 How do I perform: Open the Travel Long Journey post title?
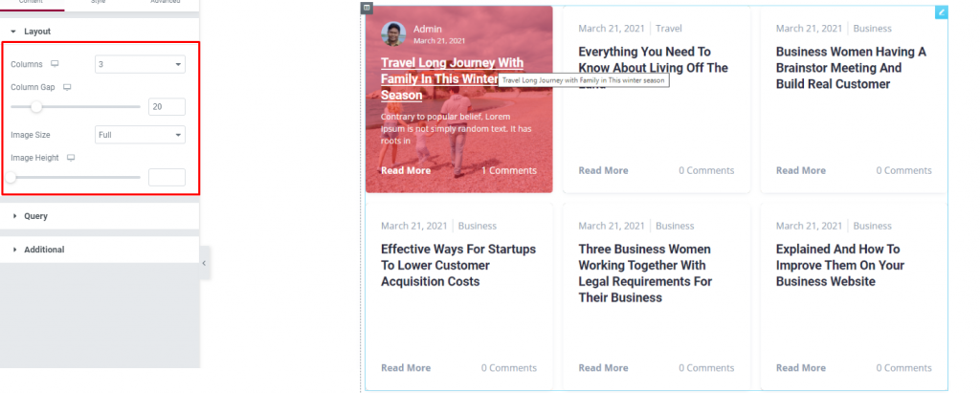(x=452, y=78)
